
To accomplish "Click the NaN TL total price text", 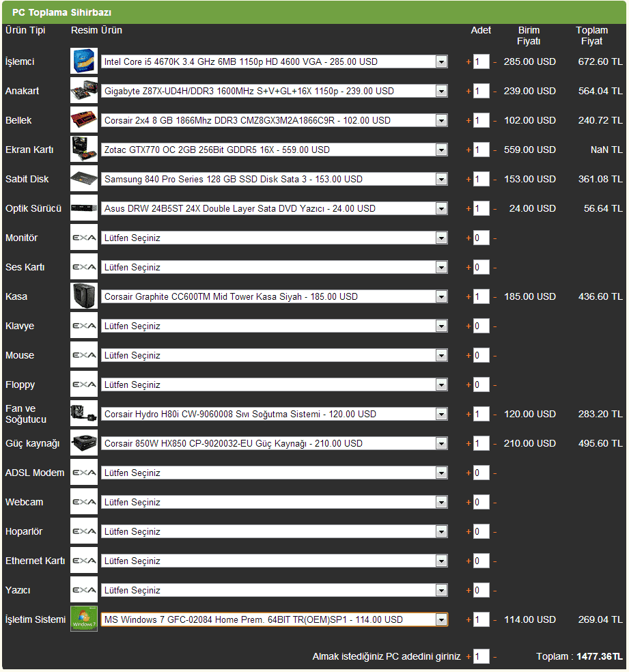I will 606,150.
